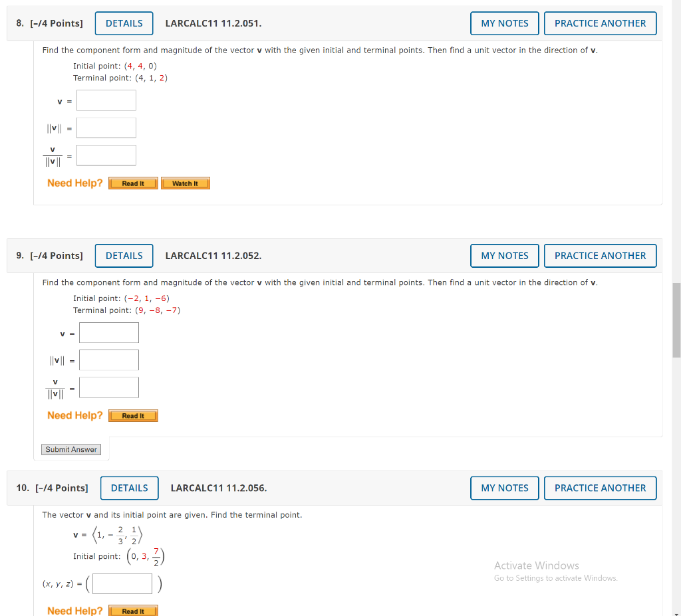
Task: Open MY NOTES for question 8
Action: click(504, 23)
